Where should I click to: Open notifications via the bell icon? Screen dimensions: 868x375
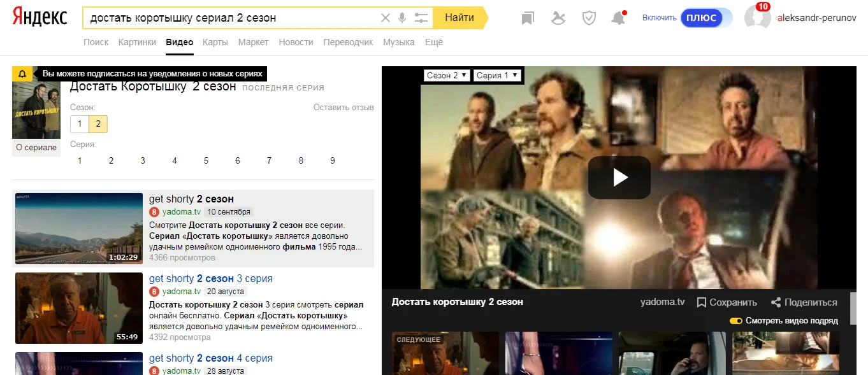tap(618, 18)
